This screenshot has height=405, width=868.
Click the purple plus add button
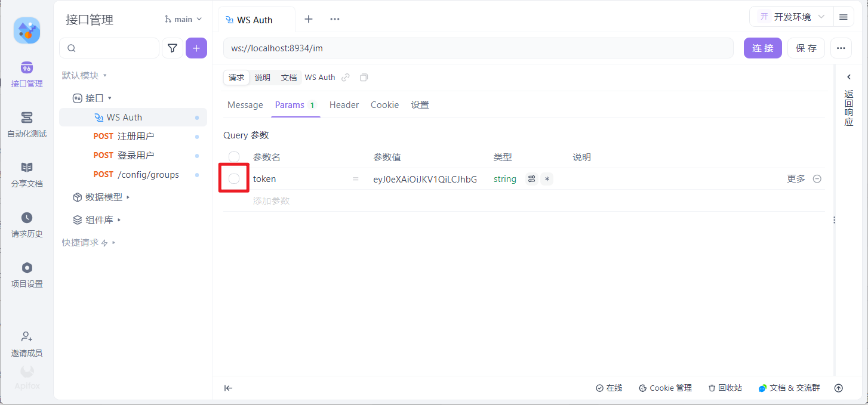(196, 48)
